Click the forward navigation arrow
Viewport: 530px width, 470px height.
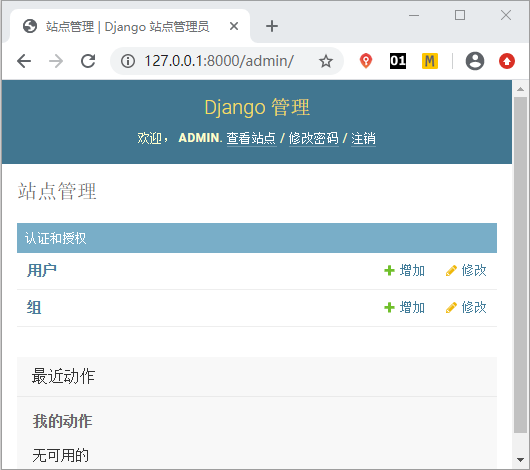click(x=56, y=61)
